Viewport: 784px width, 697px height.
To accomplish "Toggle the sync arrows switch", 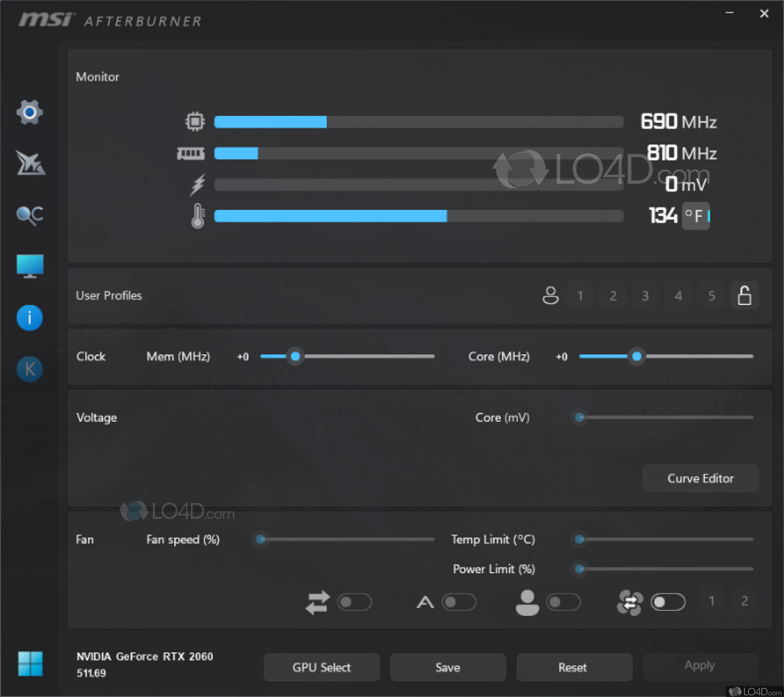I will click(x=354, y=602).
